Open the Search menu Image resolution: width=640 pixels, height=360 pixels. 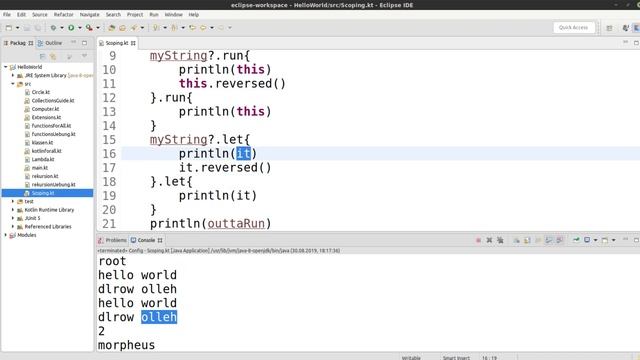[x=113, y=14]
